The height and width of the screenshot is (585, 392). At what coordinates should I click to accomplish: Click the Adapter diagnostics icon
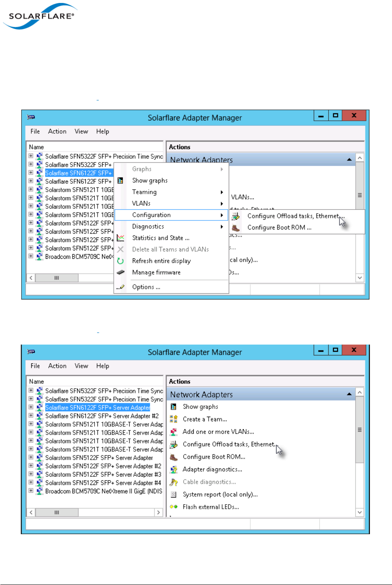click(174, 470)
